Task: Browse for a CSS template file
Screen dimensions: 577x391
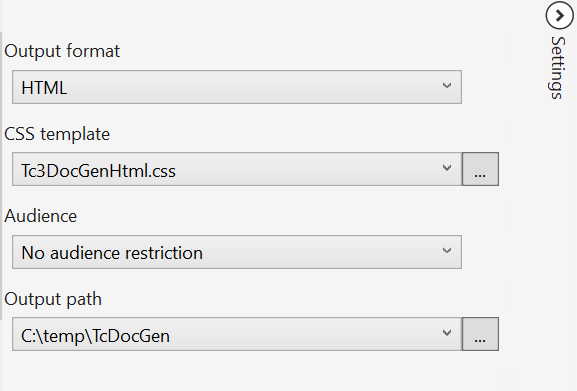Action: [480, 169]
